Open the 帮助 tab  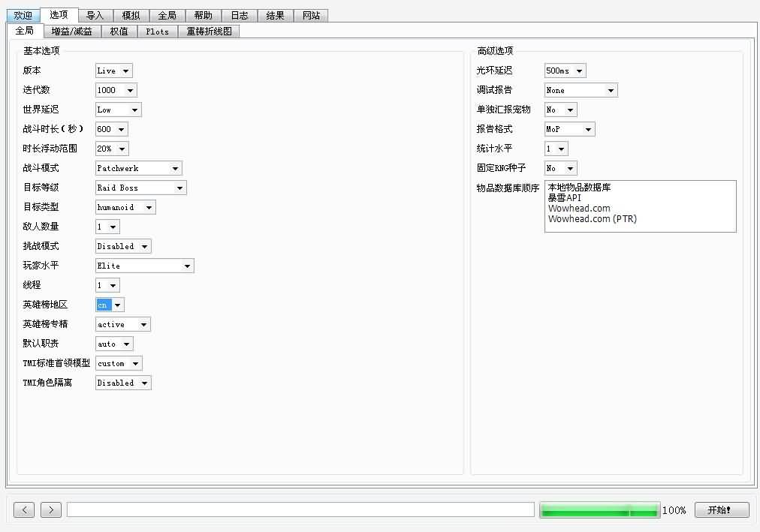[203, 16]
